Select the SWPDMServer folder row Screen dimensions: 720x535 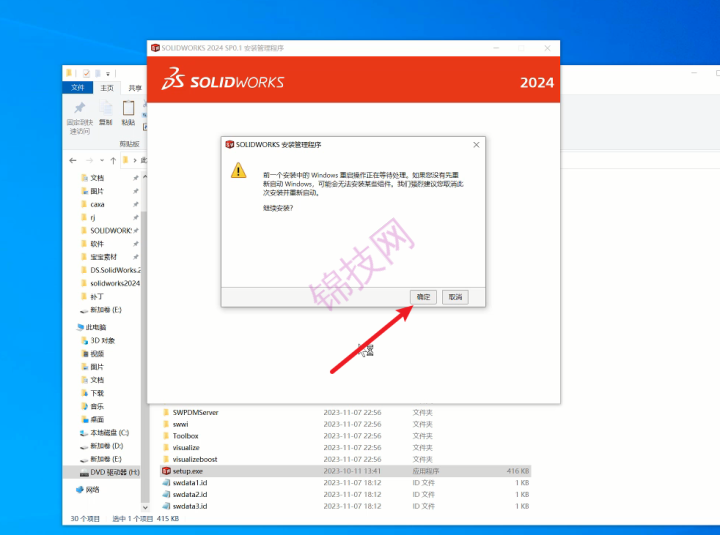coord(345,412)
